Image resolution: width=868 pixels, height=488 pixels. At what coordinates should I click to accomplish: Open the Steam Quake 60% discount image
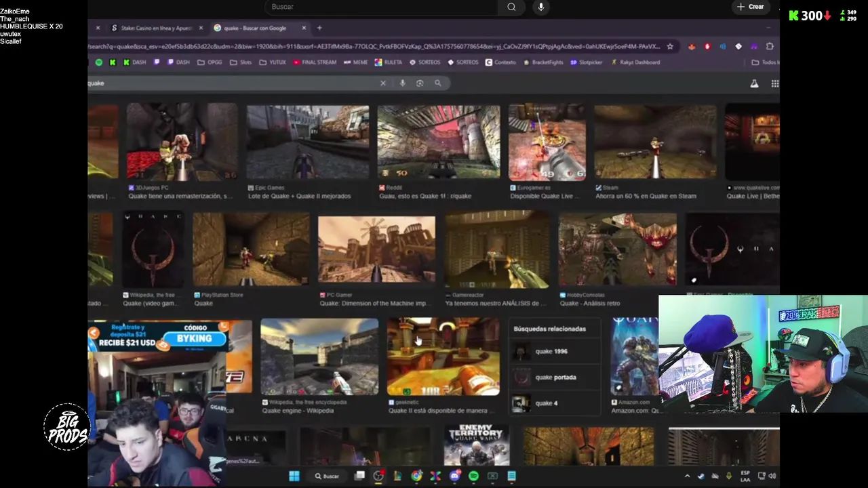655,142
